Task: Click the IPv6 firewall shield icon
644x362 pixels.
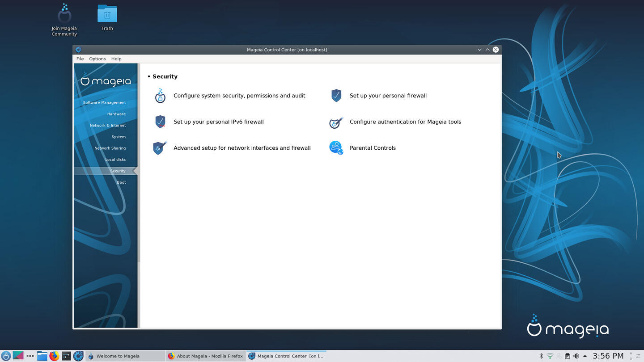Action: tap(160, 122)
